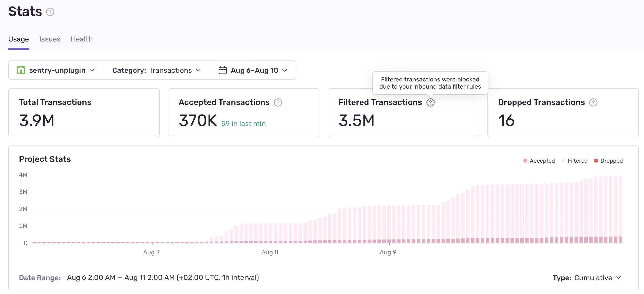Viewport: 644px width, 294px height.
Task: Click the Aug 9 axis label
Action: click(388, 252)
